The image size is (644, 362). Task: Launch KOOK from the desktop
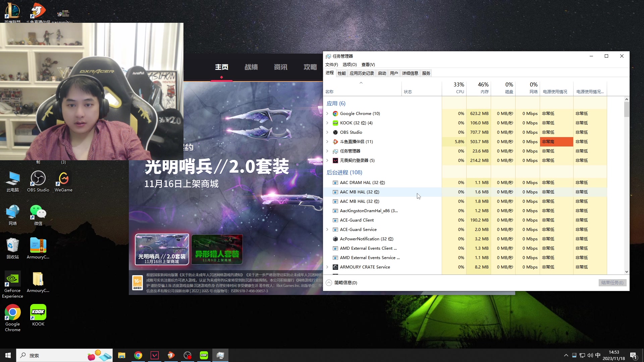coord(38,315)
